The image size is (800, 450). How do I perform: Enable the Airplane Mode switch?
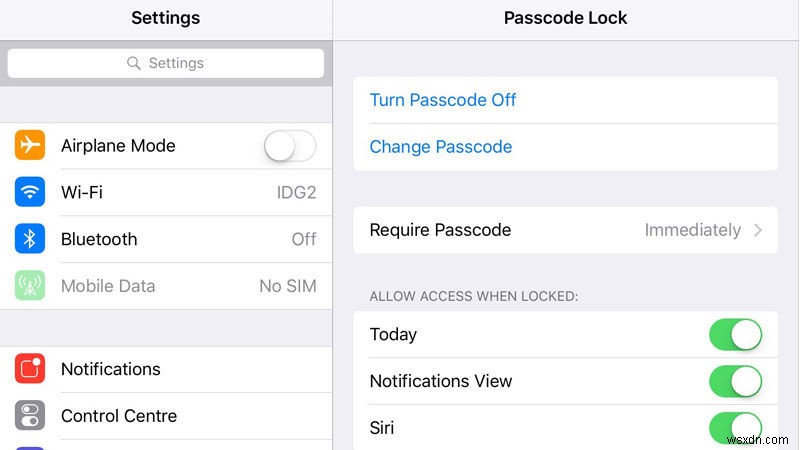(x=290, y=146)
